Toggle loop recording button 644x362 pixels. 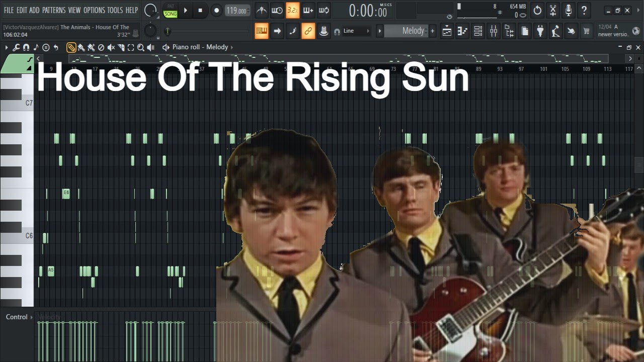coord(324,10)
